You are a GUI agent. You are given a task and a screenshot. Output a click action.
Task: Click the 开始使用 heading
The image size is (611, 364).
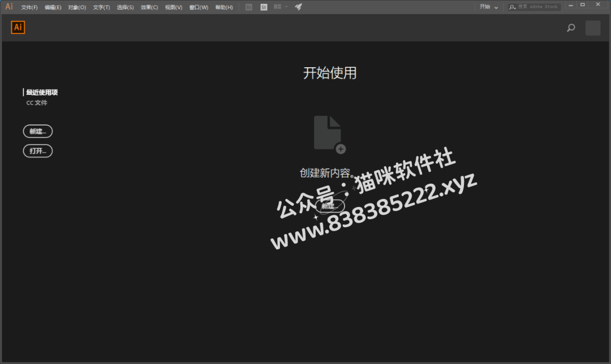point(330,73)
